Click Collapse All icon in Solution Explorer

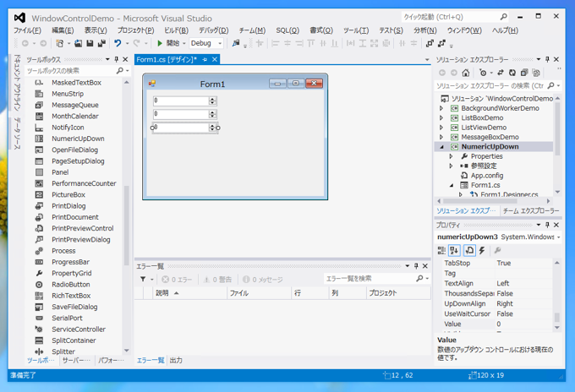pos(524,73)
